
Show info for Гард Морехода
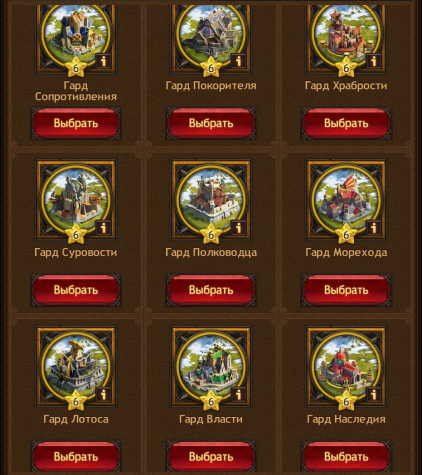point(374,228)
